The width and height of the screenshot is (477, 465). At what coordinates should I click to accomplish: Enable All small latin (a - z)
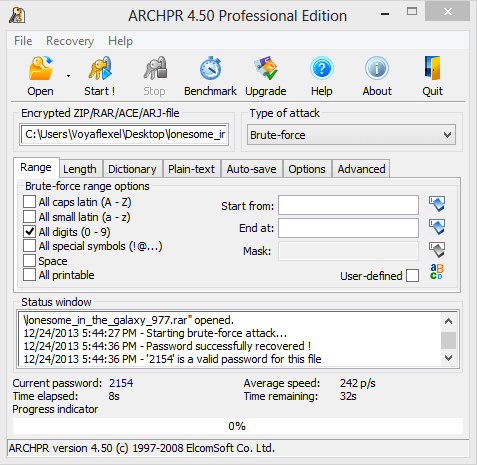pos(29,217)
